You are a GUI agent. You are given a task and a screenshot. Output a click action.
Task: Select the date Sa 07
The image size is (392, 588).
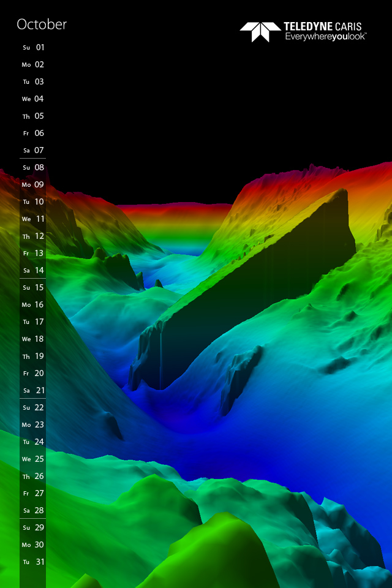pos(34,151)
